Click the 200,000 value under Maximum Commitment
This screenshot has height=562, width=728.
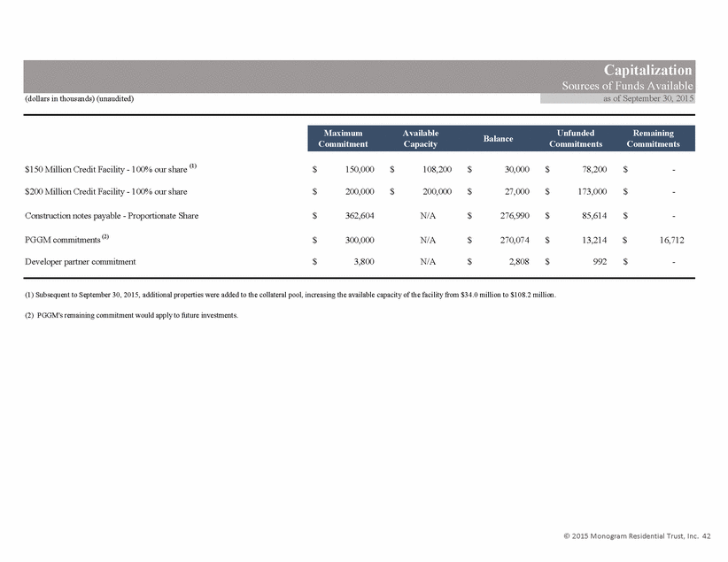click(x=360, y=192)
